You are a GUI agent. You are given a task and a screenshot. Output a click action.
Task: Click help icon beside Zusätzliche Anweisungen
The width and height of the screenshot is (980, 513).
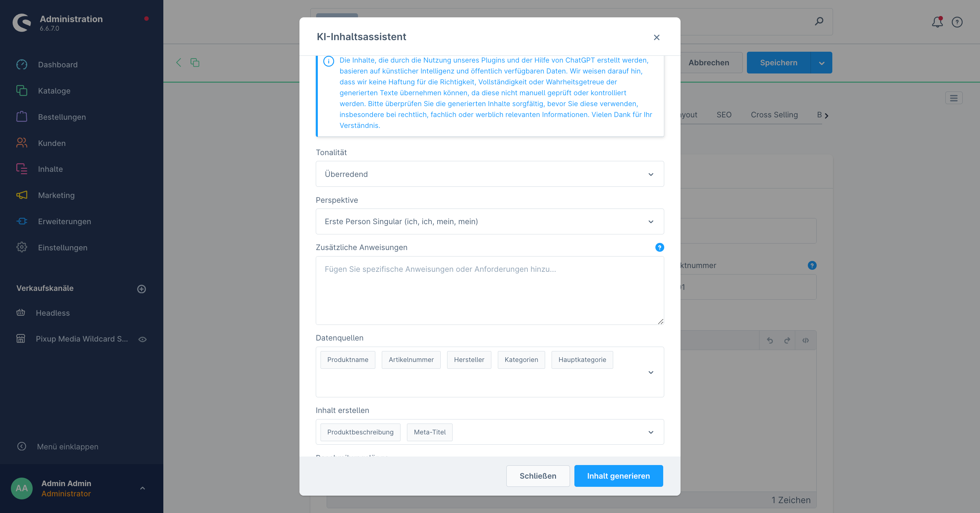tap(659, 248)
